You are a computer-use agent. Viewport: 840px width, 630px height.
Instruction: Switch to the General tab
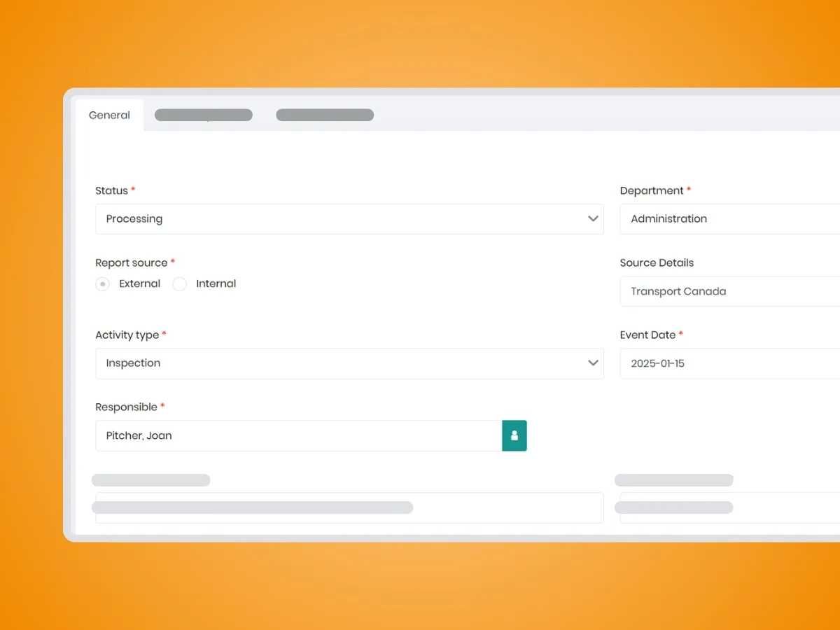tap(109, 115)
